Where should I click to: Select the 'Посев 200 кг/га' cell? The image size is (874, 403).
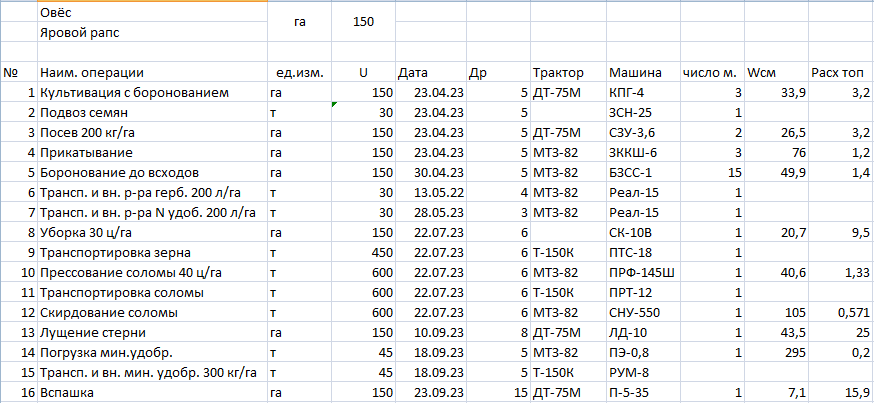pyautogui.click(x=153, y=133)
